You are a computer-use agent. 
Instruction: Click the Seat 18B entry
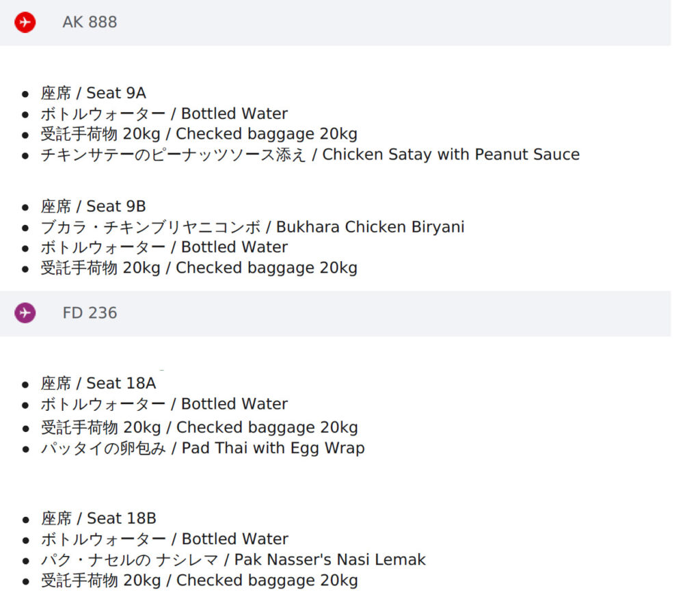[98, 518]
